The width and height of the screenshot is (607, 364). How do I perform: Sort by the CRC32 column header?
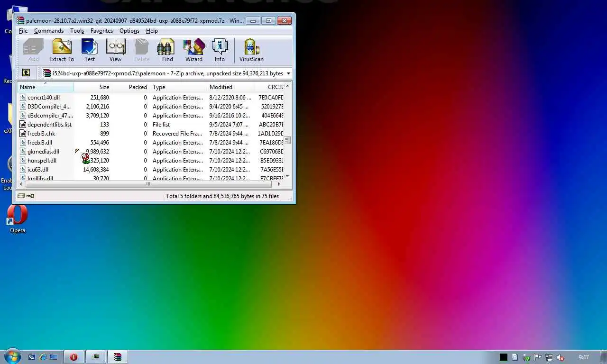click(269, 87)
